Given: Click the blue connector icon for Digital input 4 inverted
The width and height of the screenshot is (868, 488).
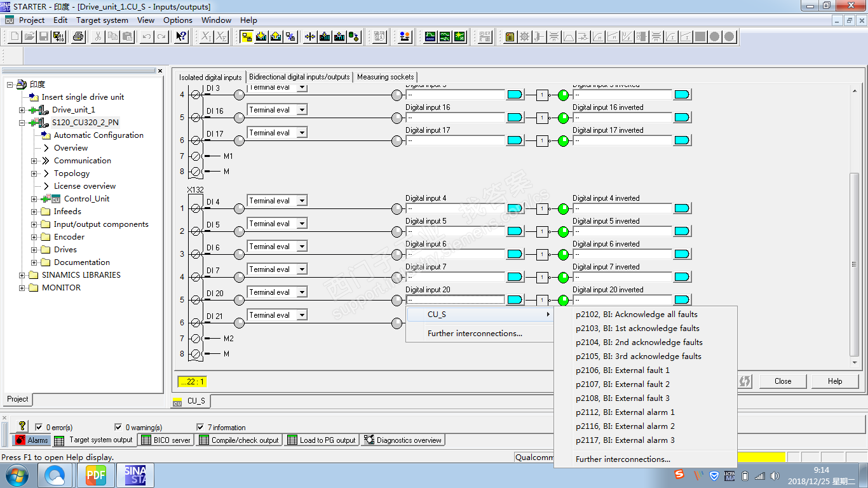Looking at the screenshot, I should click(x=682, y=208).
